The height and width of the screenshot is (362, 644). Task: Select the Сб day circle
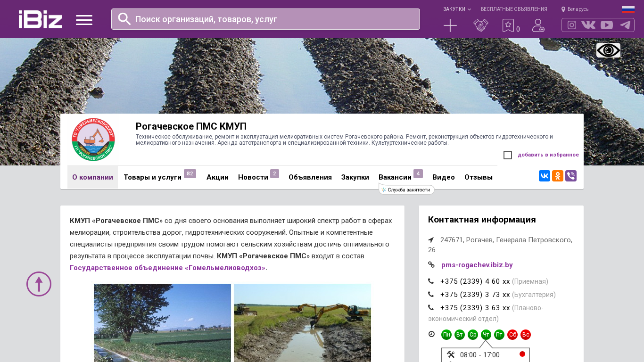pos(512,335)
